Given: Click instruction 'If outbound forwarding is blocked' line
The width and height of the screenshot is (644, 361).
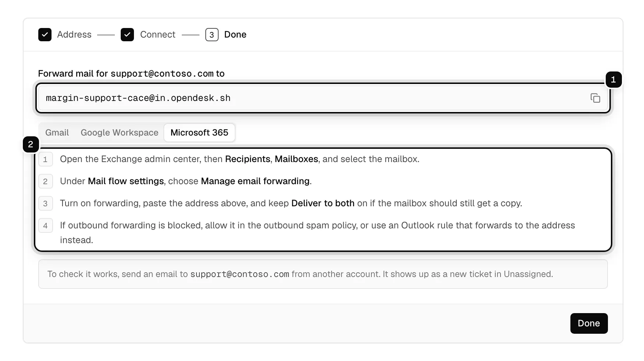Looking at the screenshot, I should pos(317,233).
